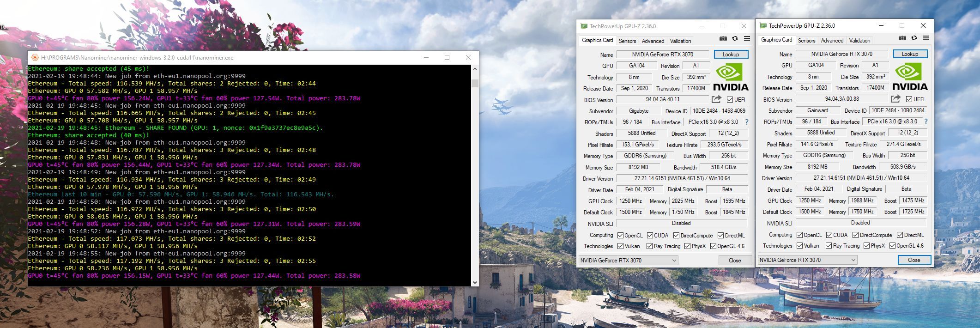Click screenshot camera icon in left GPU-Z window

pos(723,39)
